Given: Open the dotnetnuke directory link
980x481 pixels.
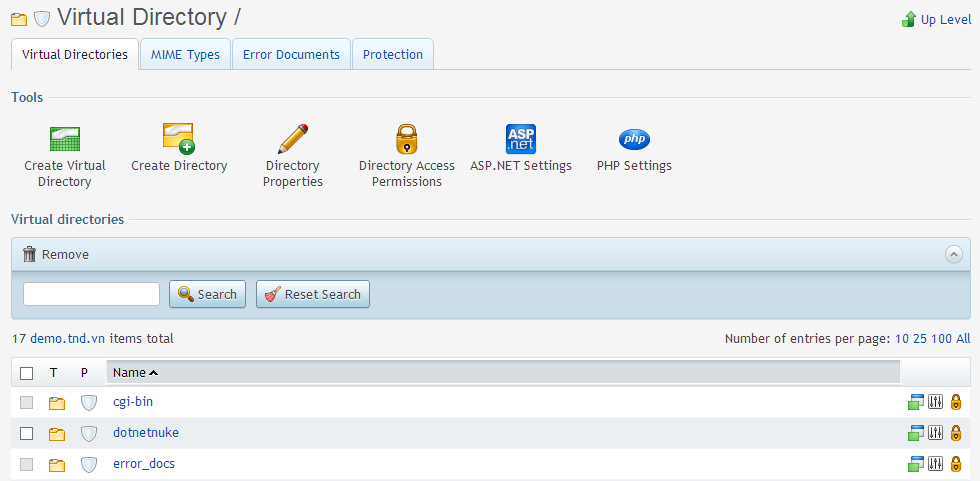Looking at the screenshot, I should pos(146,432).
